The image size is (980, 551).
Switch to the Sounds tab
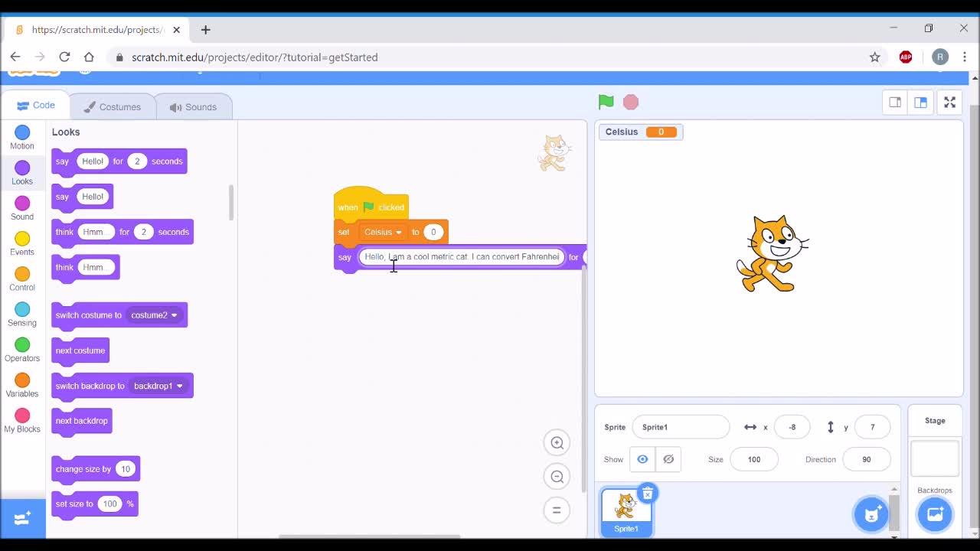pos(194,107)
